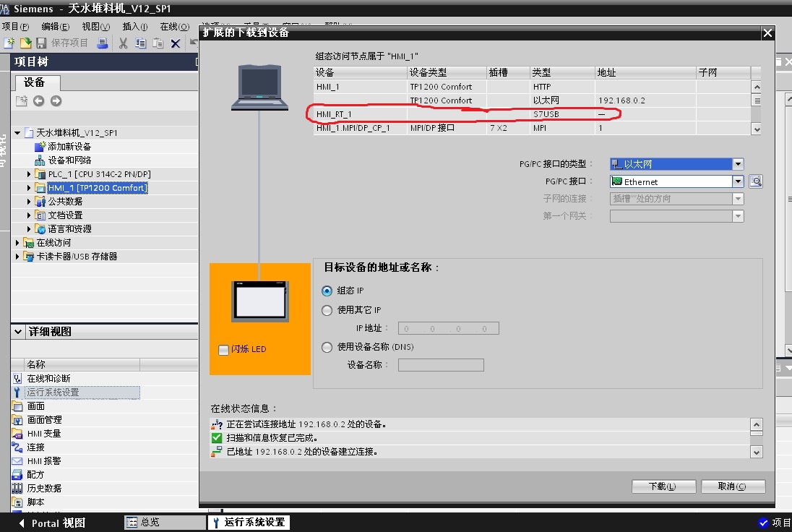Open the 插入(I) menu
This screenshot has width=792, height=532.
(x=135, y=26)
